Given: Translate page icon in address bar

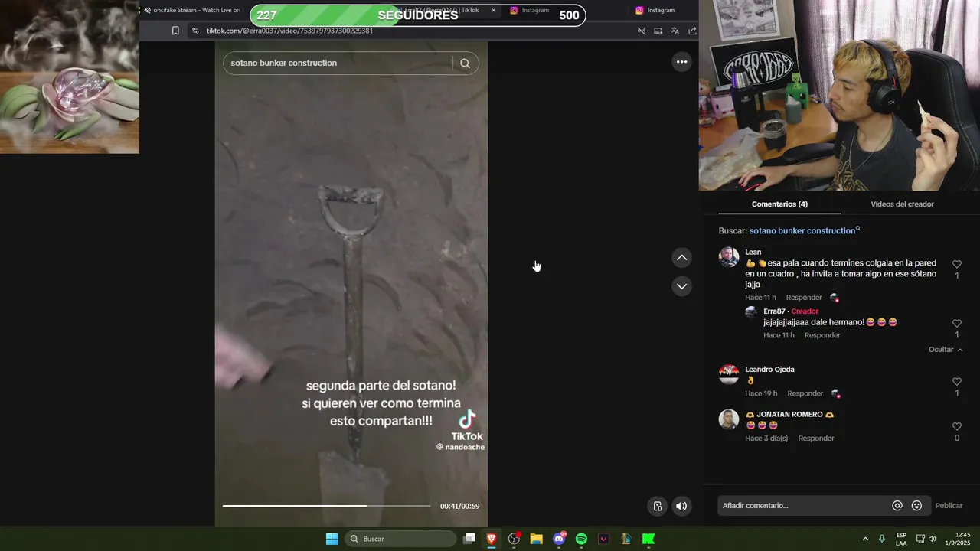Looking at the screenshot, I should coord(675,31).
